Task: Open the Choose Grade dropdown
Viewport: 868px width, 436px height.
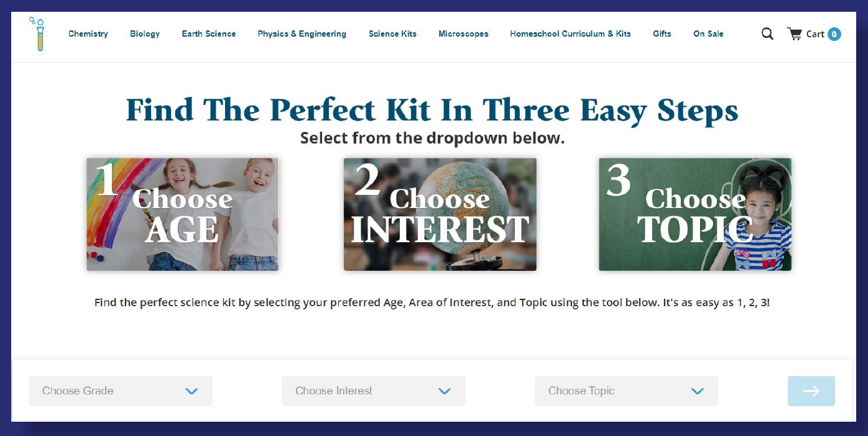Action: [x=121, y=391]
